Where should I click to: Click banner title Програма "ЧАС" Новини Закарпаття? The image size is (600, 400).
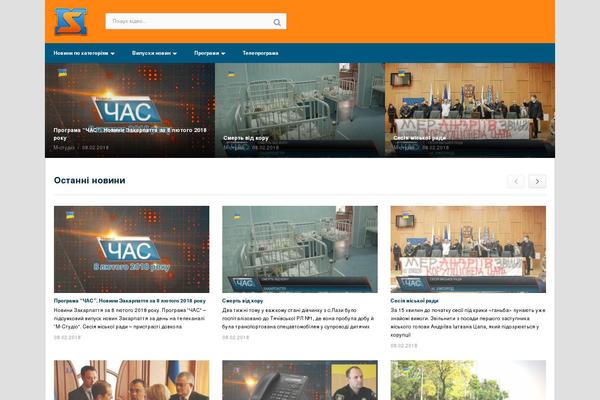[x=130, y=134]
